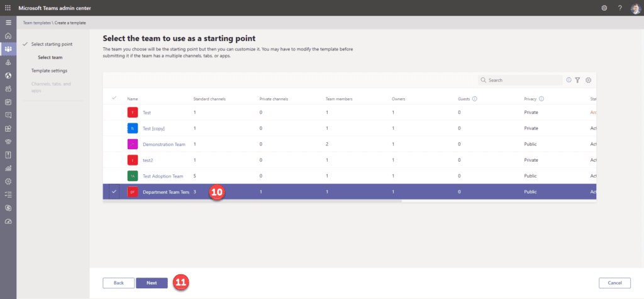Go to the Select team step
644x299 pixels.
pos(50,57)
